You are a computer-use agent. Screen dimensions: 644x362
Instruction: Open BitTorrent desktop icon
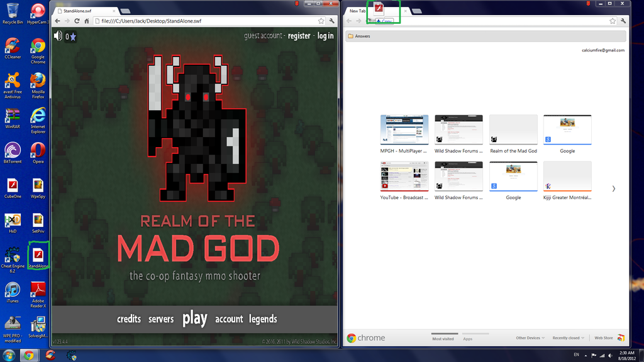click(13, 153)
